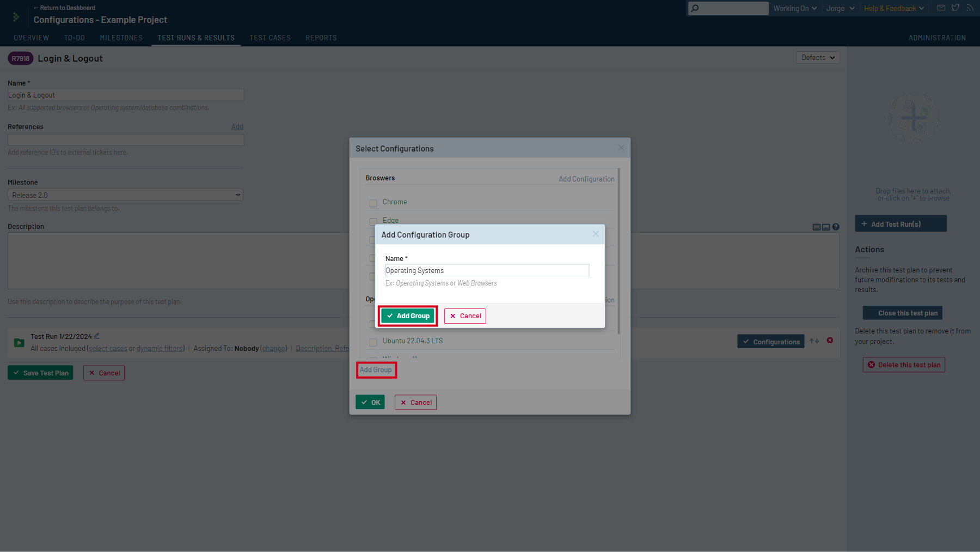
Task: Confirm with the green Add Group button
Action: 408,316
